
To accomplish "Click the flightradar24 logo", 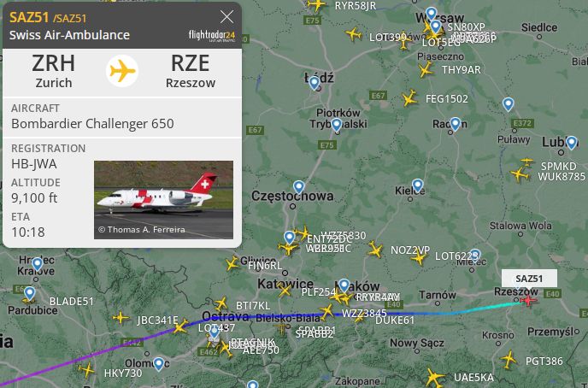I will [212, 36].
